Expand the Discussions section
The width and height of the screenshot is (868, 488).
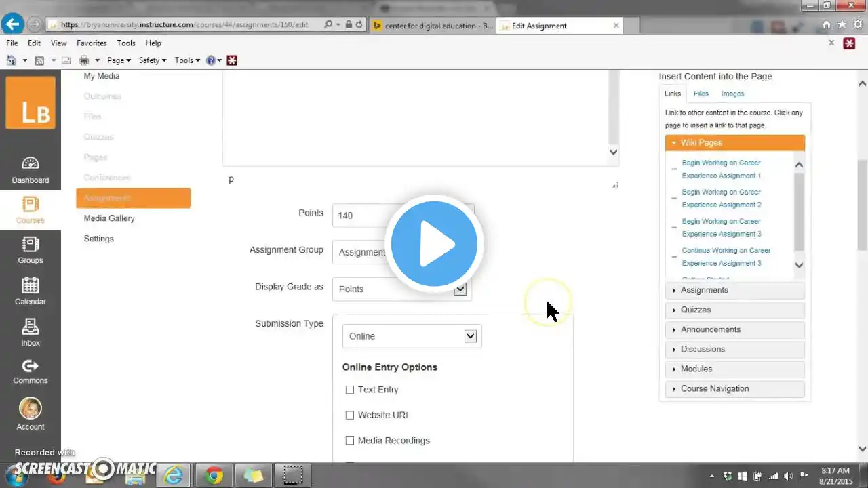tap(735, 349)
